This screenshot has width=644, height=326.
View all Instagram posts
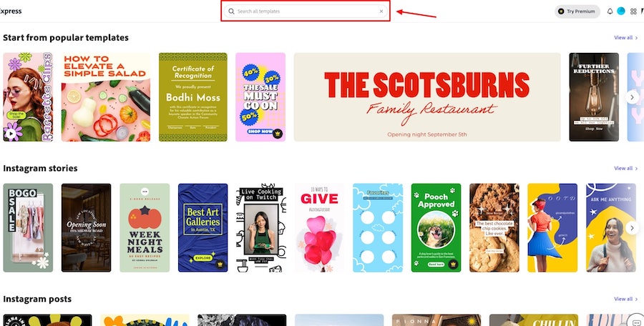pos(625,299)
